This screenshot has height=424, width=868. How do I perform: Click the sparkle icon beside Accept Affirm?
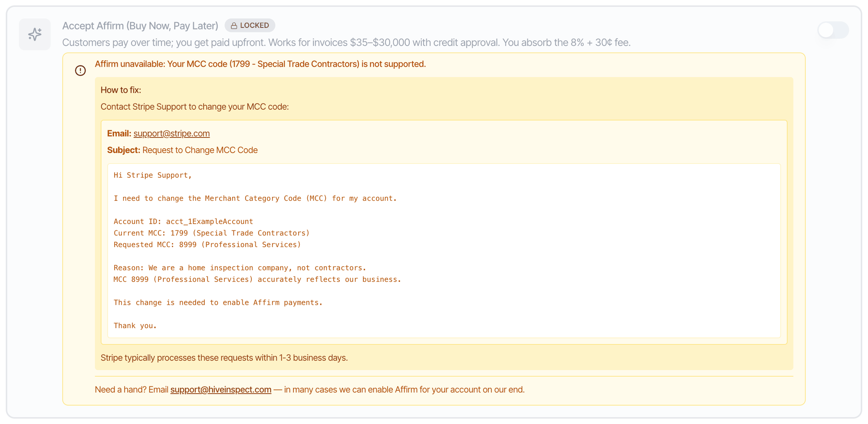tap(35, 34)
